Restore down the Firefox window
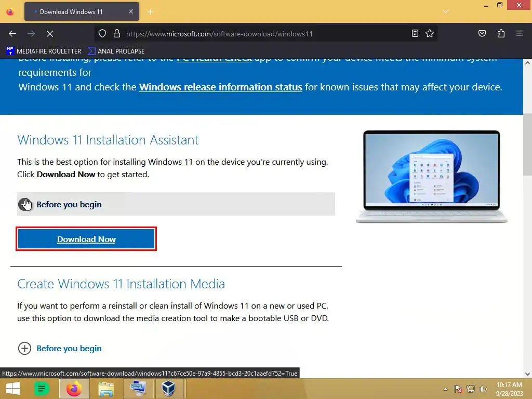532x399 pixels. (499, 5)
